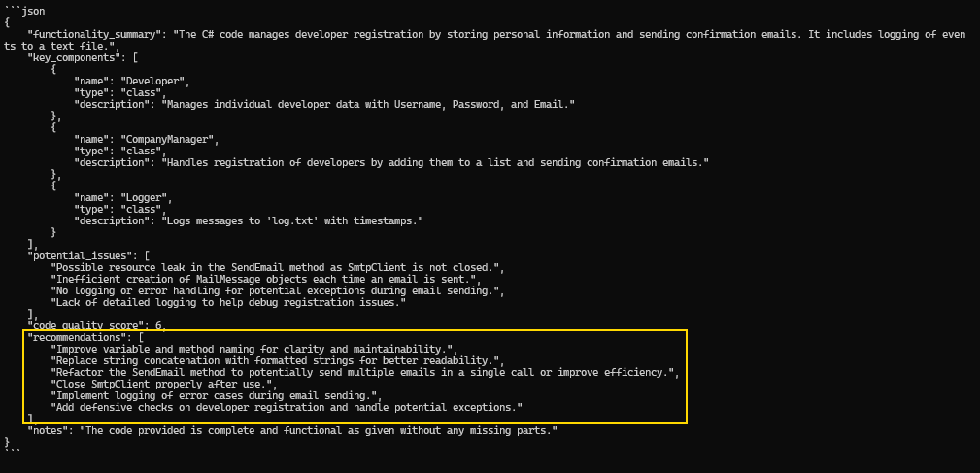Screen dimensions: 980x473
Task: Click the "potential_issues" key
Action: pos(78,254)
